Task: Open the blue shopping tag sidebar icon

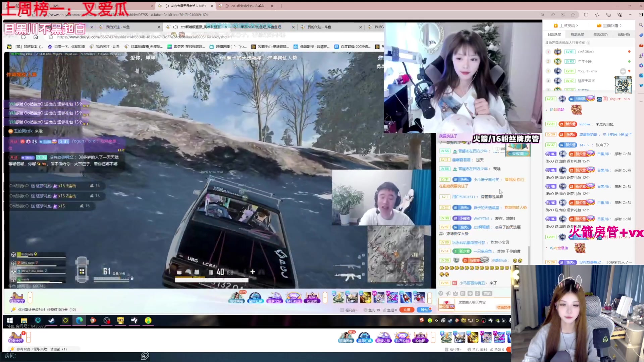Action: point(641,35)
